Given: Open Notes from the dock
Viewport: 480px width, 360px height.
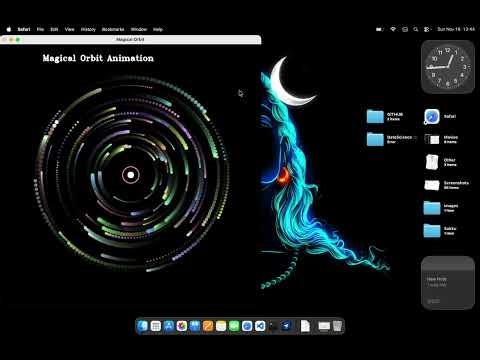Looking at the screenshot, I should (221, 326).
